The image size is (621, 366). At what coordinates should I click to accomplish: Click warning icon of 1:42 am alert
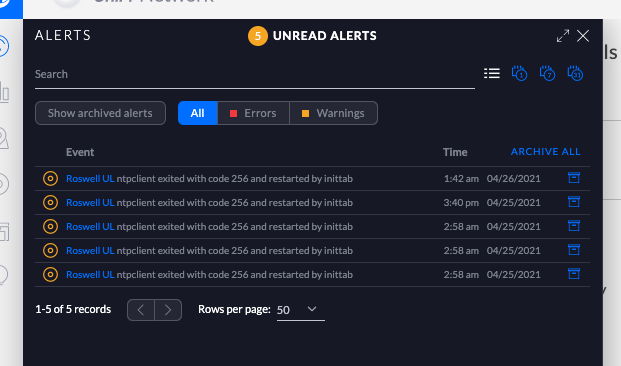click(x=50, y=179)
